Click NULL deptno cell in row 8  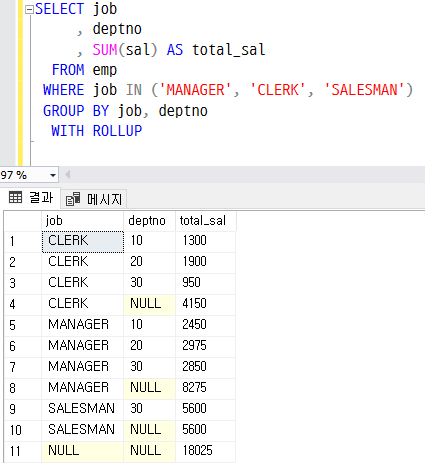149,388
